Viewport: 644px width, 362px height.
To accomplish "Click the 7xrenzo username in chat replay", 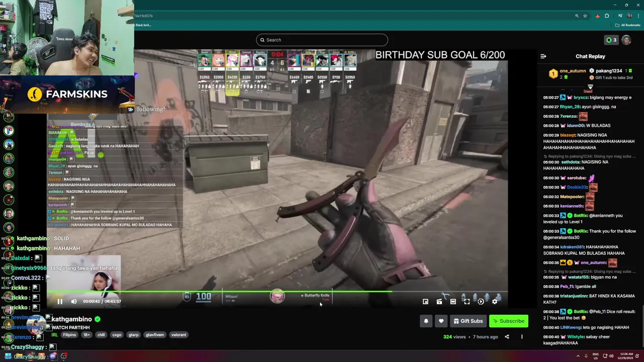I will pos(569,116).
